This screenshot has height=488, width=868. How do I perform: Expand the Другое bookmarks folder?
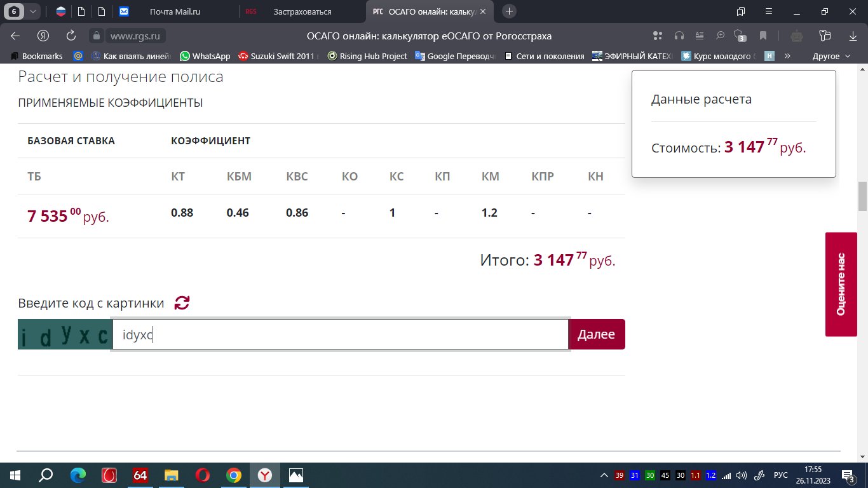click(x=831, y=56)
